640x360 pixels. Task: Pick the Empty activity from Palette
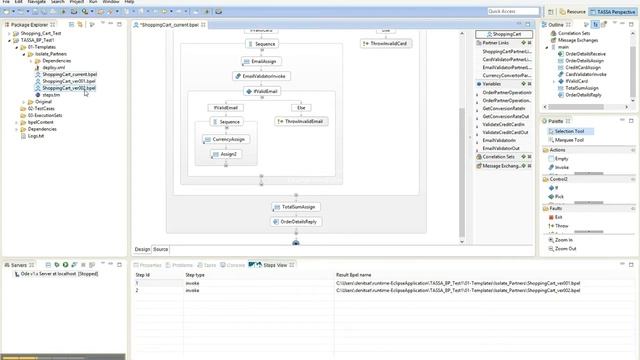click(559, 159)
